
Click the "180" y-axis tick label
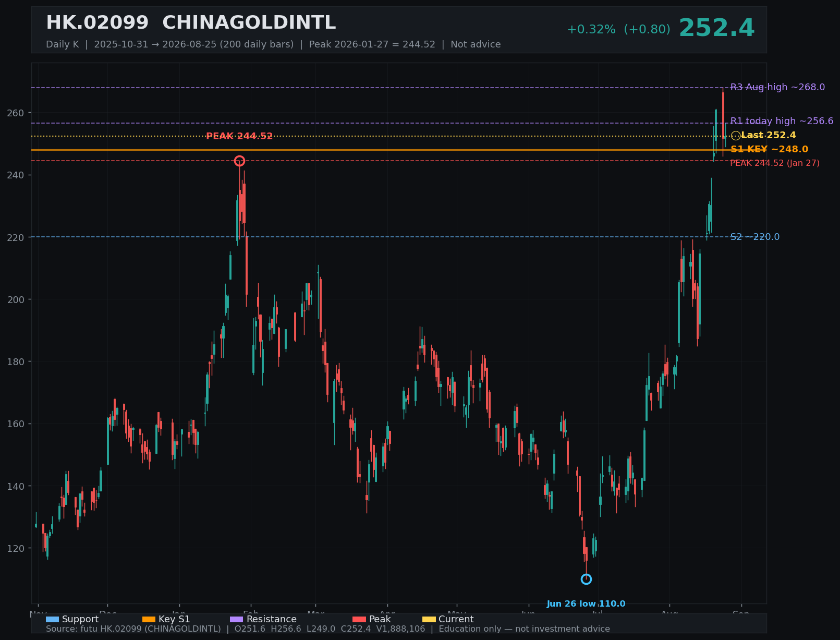pyautogui.click(x=15, y=361)
